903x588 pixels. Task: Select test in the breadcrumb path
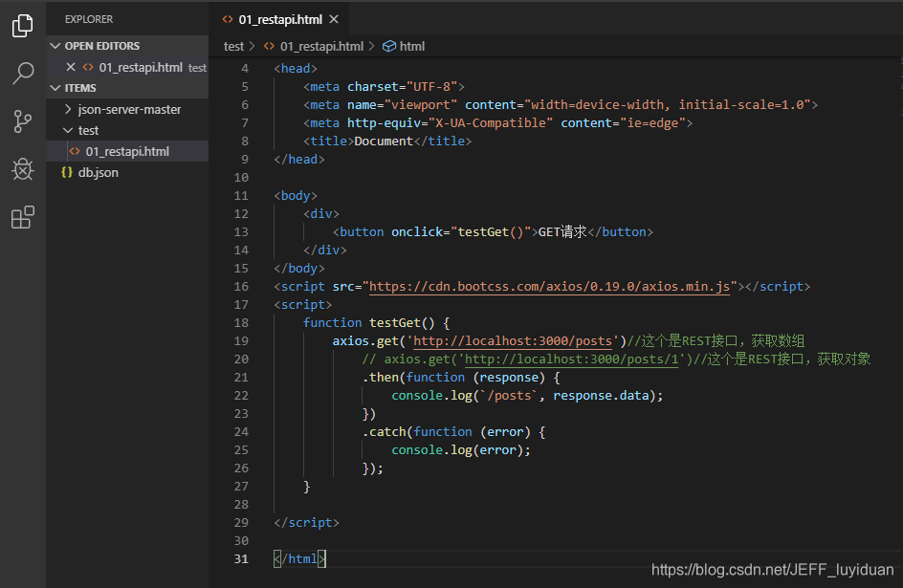pos(233,45)
